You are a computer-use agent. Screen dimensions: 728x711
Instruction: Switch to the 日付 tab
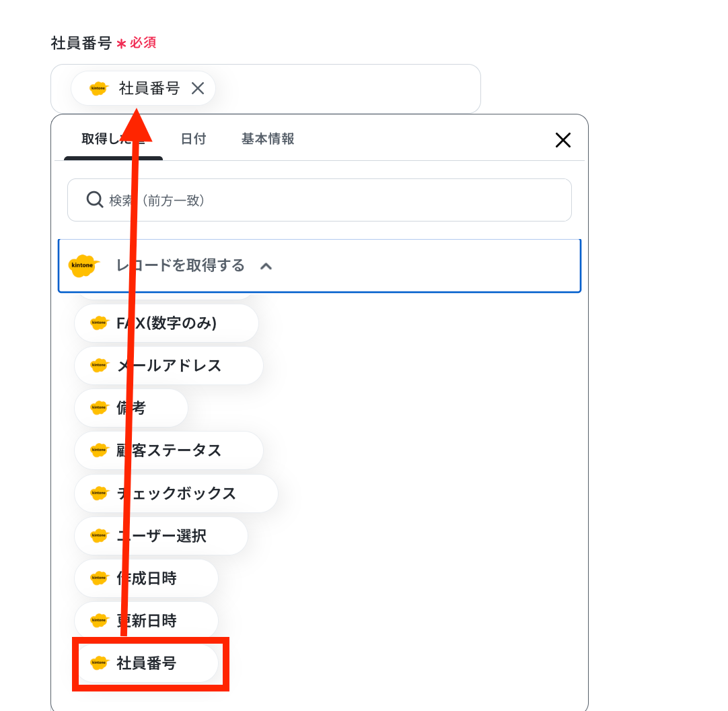(x=193, y=139)
